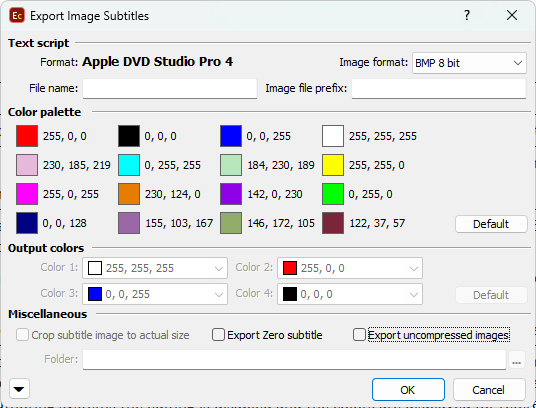Click the maroon 122, 37, 57 swatch
Image resolution: width=536 pixels, height=408 pixels.
pos(333,223)
